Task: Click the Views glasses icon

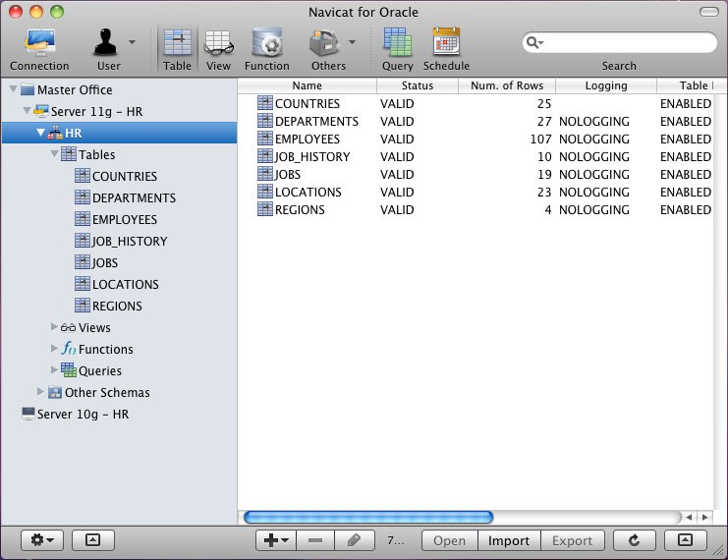Action: tap(68, 328)
